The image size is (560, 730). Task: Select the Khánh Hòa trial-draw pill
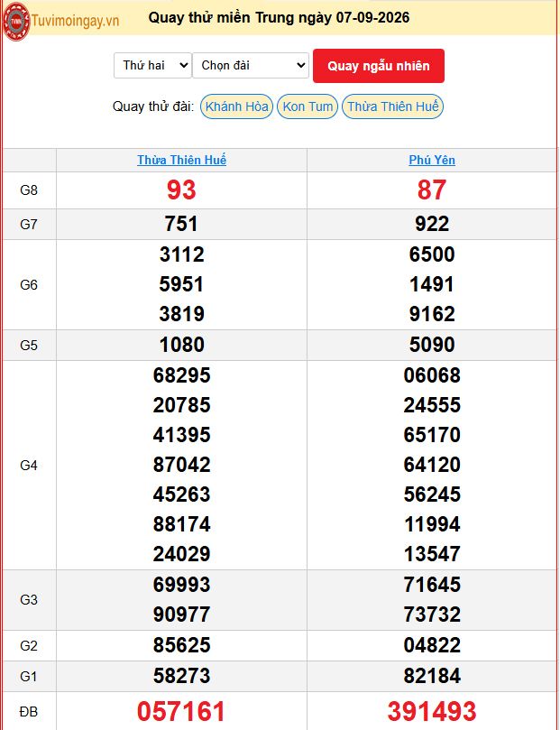(237, 106)
